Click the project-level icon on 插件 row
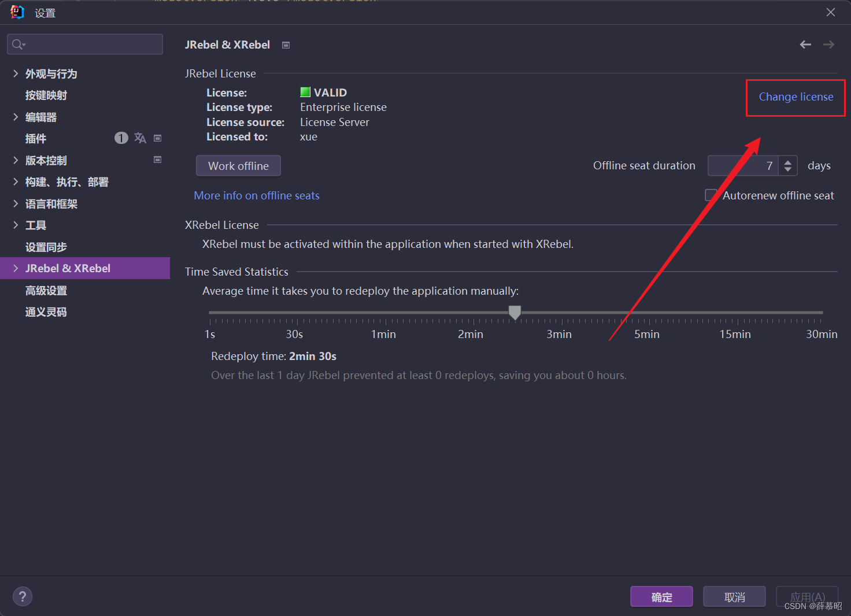Screen dimensions: 851x616 pyautogui.click(x=157, y=138)
